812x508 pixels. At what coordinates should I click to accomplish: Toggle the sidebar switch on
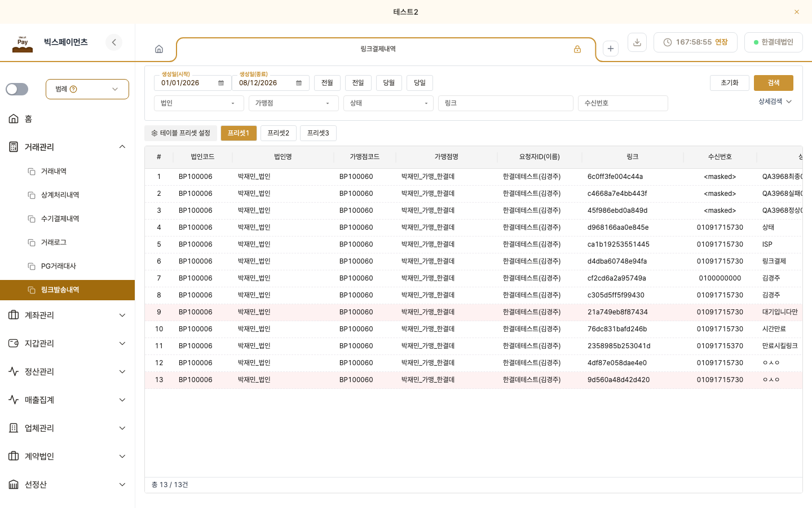[17, 89]
